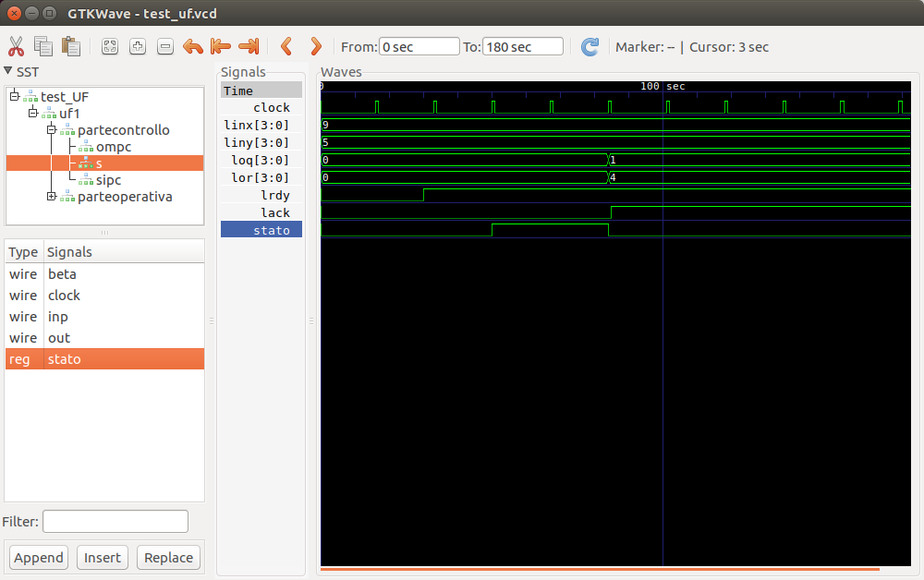Collapse the partecontrollo tree node
Image resolution: width=924 pixels, height=580 pixels.
pyautogui.click(x=52, y=129)
